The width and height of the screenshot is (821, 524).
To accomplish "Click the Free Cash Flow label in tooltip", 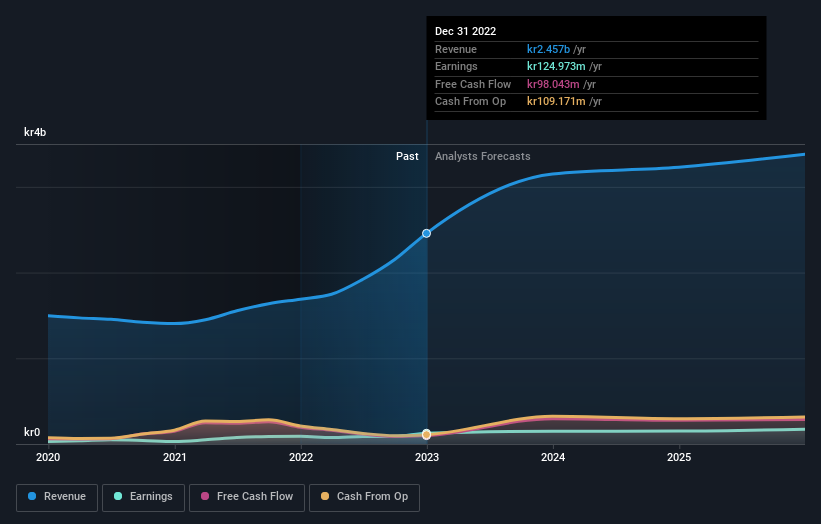I will tap(473, 84).
